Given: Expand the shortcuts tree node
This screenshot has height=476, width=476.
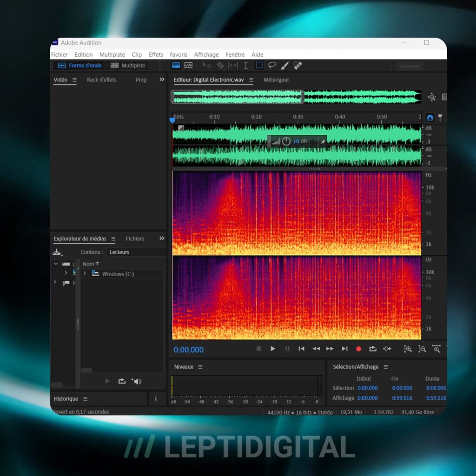Looking at the screenshot, I should pyautogui.click(x=55, y=282).
